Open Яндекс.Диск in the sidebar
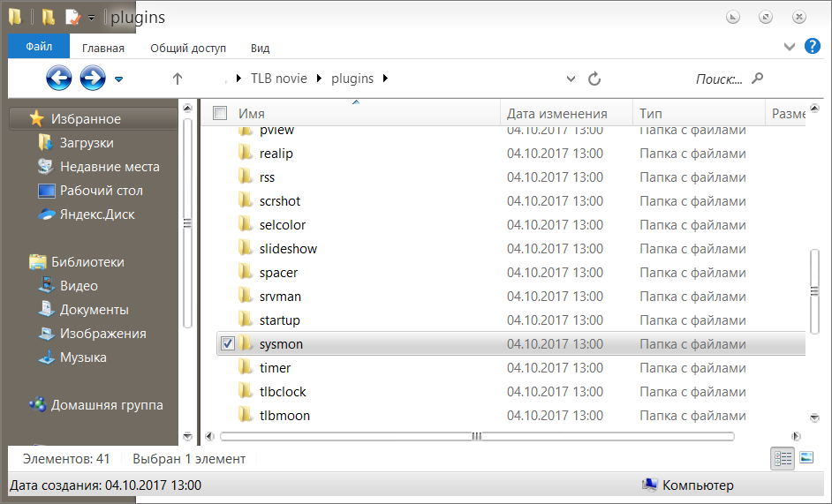 pyautogui.click(x=97, y=214)
